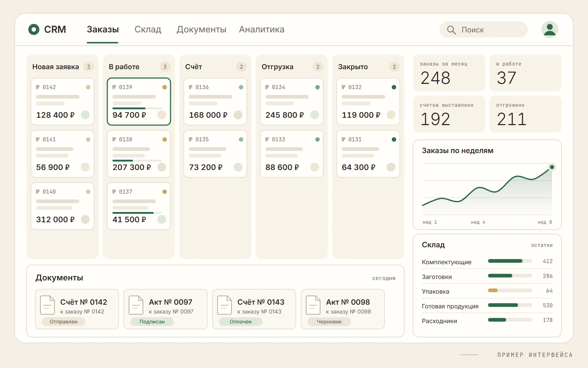Click the 248 заказы за месяц figure
The height and width of the screenshot is (368, 588).
pyautogui.click(x=435, y=78)
